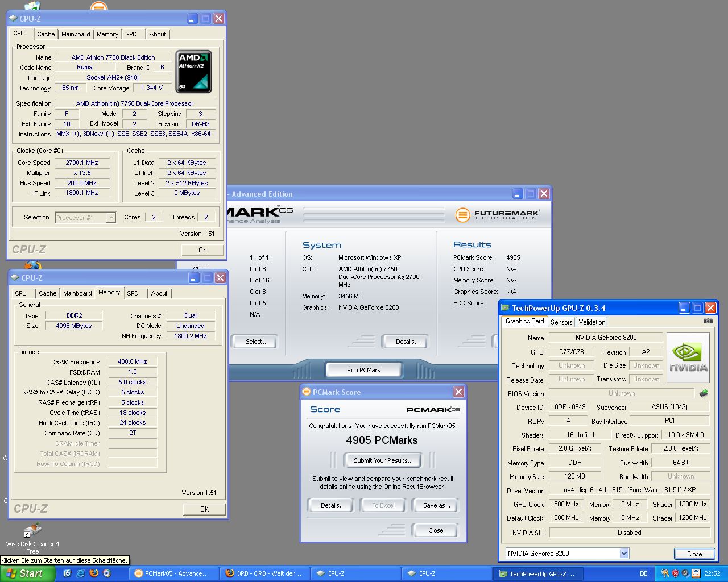Screen dimensions: 728x582
Task: Click the speaker volume tray icon
Action: 685,573
